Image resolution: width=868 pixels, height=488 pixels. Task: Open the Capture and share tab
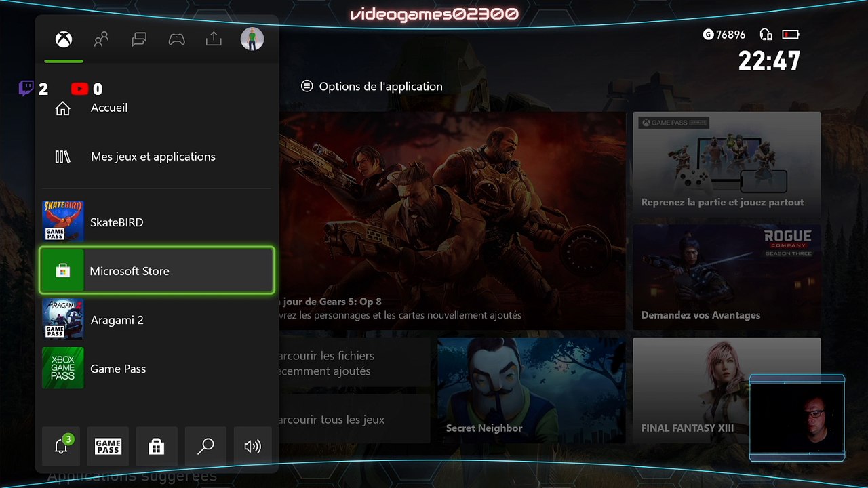214,39
